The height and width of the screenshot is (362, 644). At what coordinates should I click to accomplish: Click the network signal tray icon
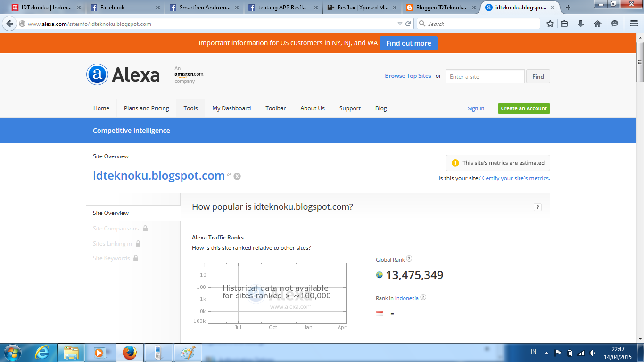581,353
